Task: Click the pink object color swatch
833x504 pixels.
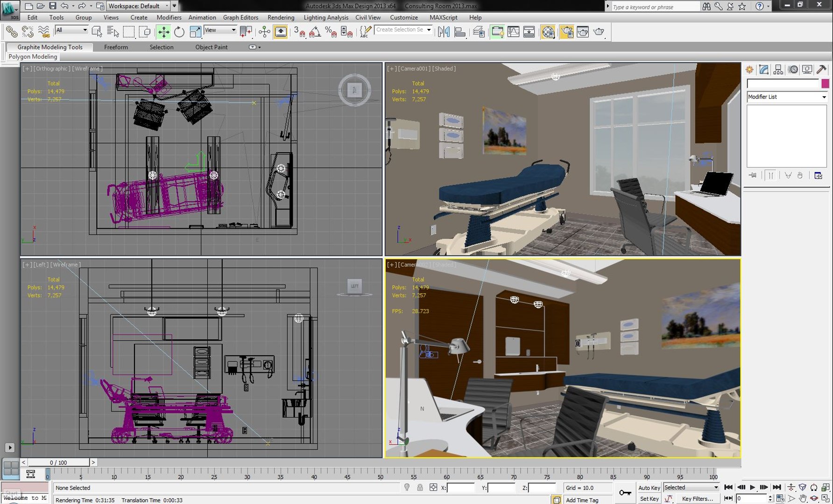Action: click(x=825, y=84)
